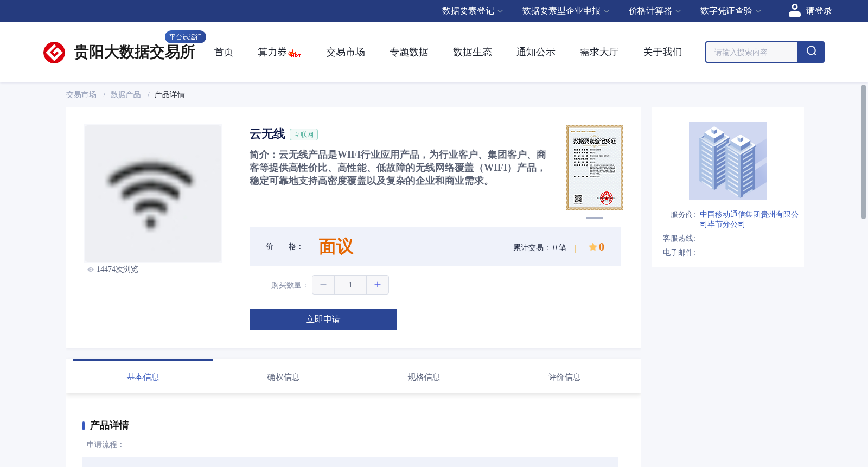Click the 贵阳大数据交易所 site title

134,52
